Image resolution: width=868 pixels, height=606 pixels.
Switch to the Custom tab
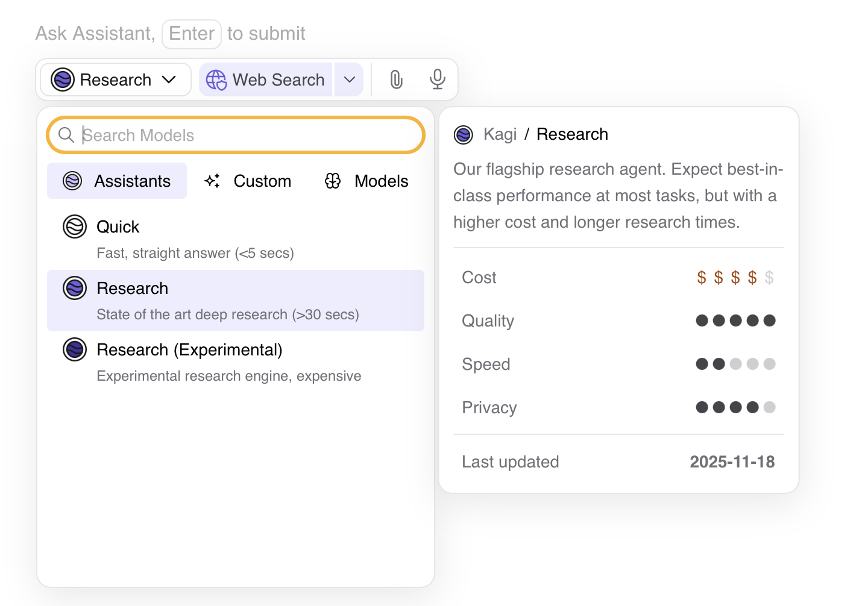tap(248, 181)
